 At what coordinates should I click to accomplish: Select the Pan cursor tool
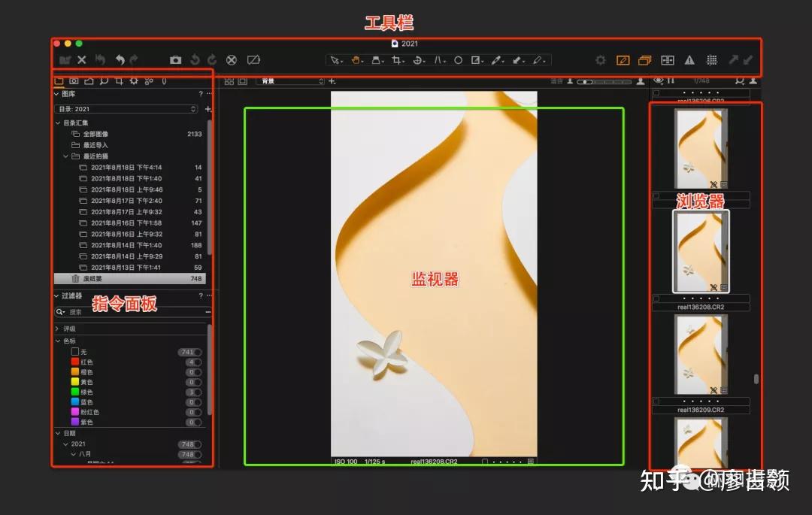(357, 60)
